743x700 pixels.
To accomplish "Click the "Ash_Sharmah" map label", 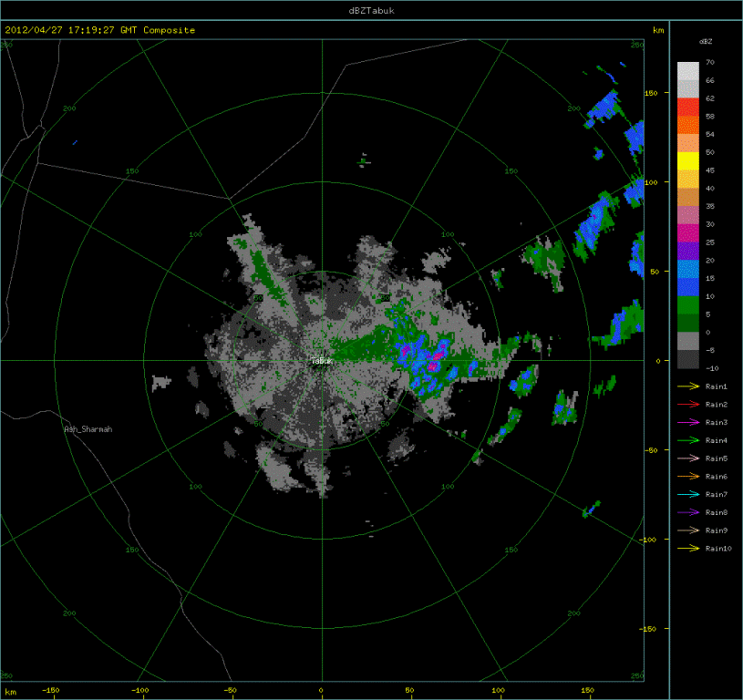I will [x=88, y=429].
